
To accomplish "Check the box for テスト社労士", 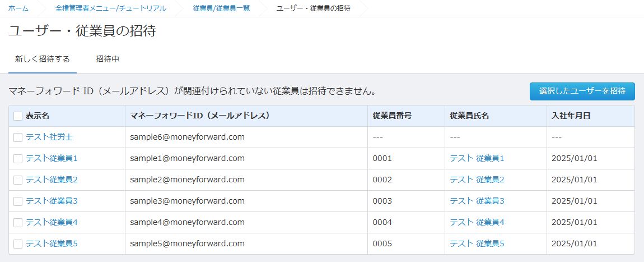I will pyautogui.click(x=18, y=137).
